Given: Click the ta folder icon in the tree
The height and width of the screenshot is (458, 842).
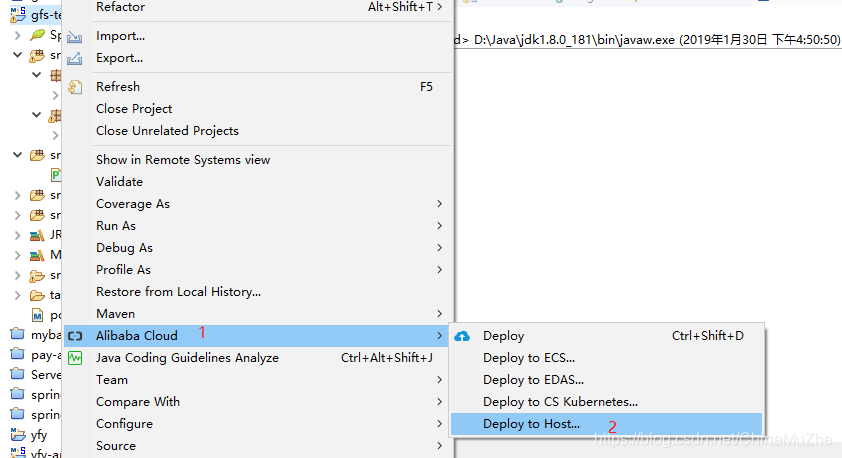Looking at the screenshot, I should pyautogui.click(x=37, y=295).
